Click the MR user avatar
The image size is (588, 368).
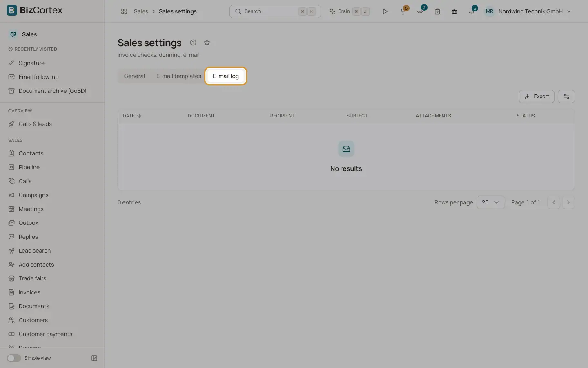[x=490, y=11]
